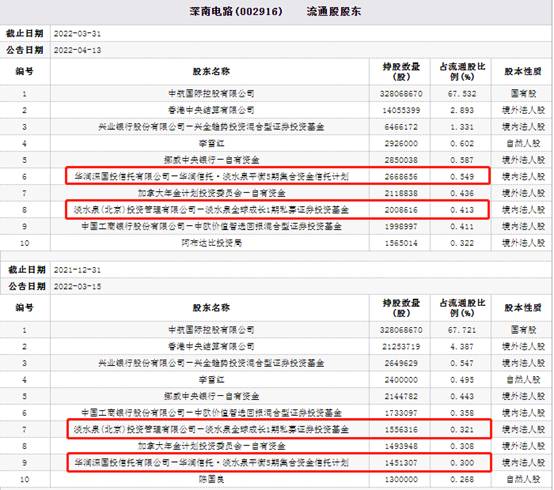The image size is (554, 490).
Task: Click the 2021-12-31 截止日期 value
Action: click(x=77, y=270)
